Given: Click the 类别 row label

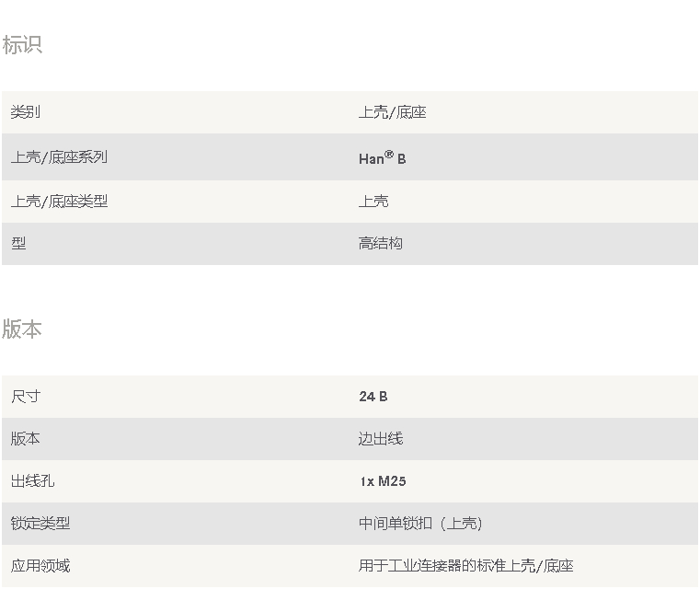Looking at the screenshot, I should coord(26,112).
